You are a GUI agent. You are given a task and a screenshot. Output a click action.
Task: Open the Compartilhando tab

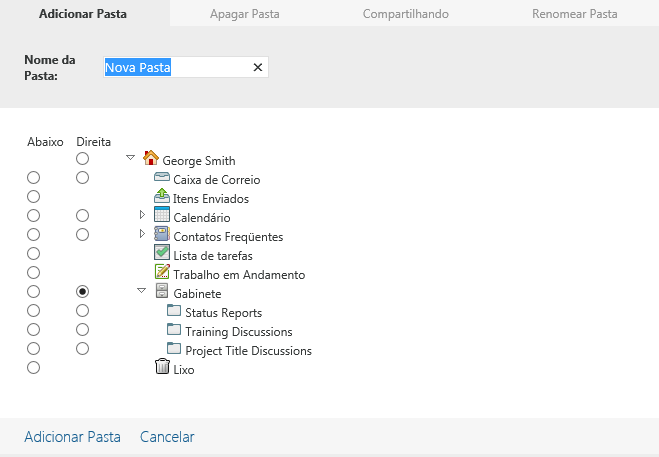406,15
